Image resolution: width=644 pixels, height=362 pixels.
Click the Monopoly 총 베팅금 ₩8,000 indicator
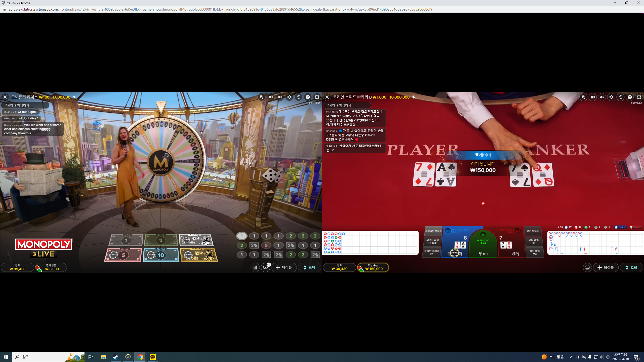tap(51, 267)
